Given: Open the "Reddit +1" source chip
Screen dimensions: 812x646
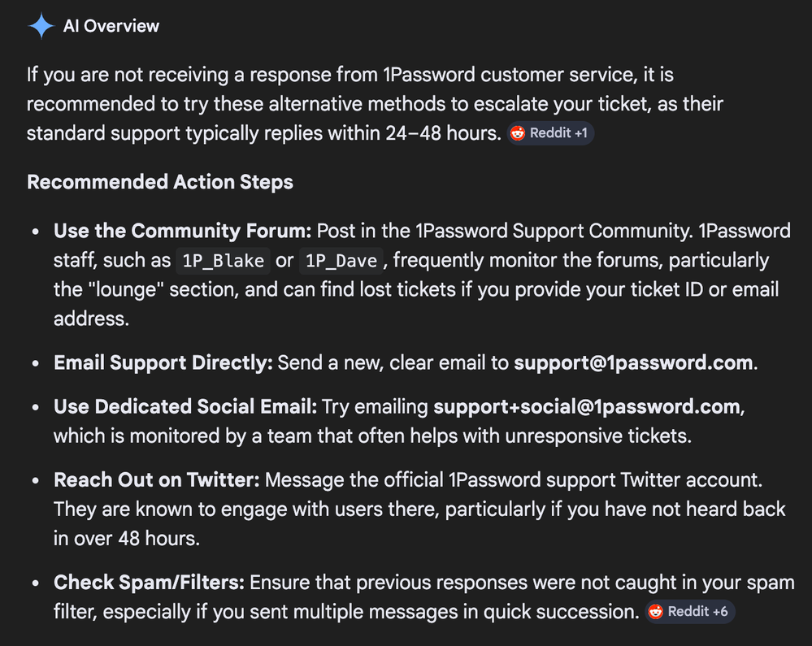Looking at the screenshot, I should click(551, 133).
